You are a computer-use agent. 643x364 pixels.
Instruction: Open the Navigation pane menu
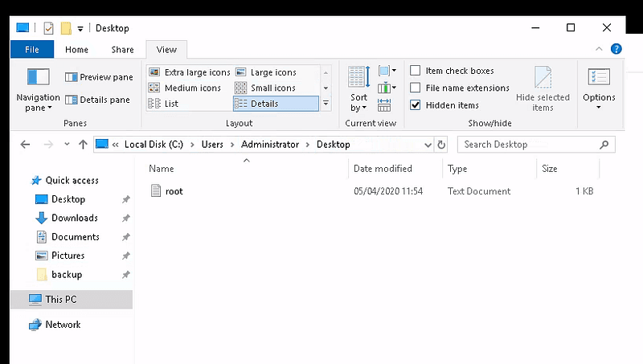pos(38,90)
